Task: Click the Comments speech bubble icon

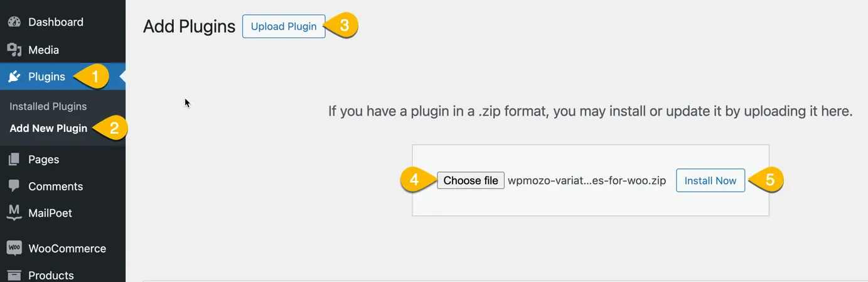Action: [14, 187]
